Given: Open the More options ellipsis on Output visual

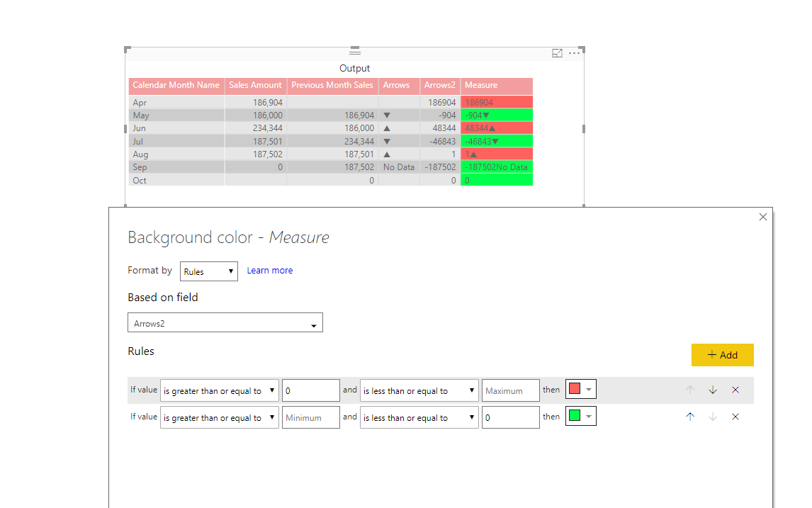Looking at the screenshot, I should click(x=575, y=53).
